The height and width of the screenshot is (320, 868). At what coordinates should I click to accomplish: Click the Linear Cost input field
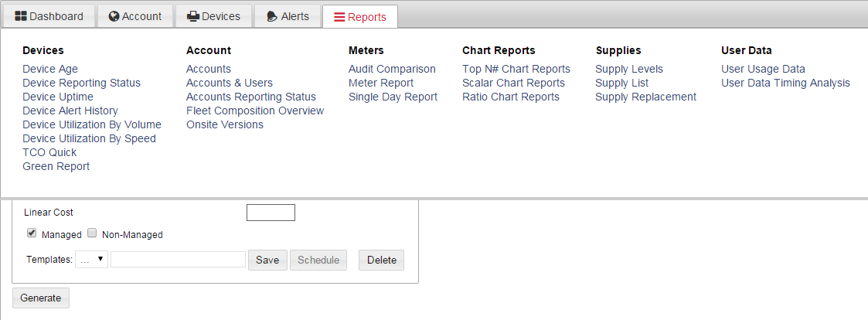[x=271, y=213]
